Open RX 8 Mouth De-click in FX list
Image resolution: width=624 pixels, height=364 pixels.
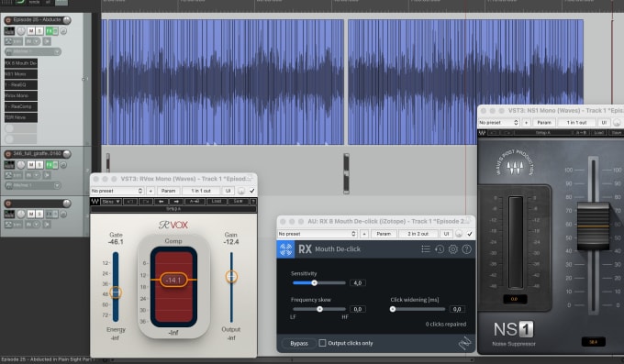pyautogui.click(x=21, y=63)
